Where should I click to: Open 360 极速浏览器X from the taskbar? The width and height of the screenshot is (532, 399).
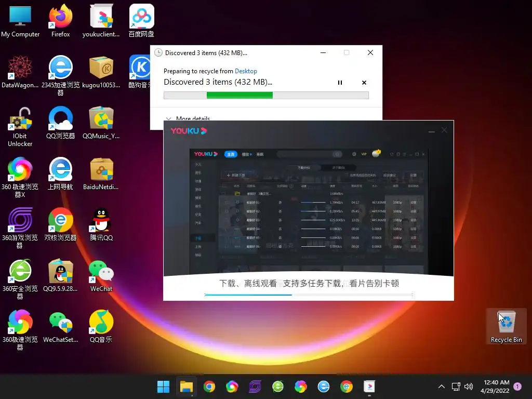click(232, 387)
